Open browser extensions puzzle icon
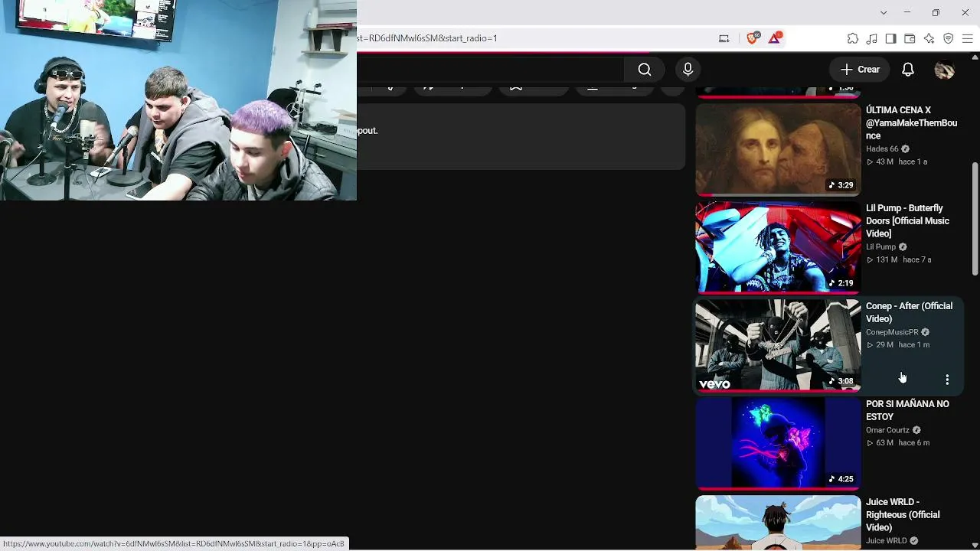This screenshot has height=551, width=980. [853, 38]
